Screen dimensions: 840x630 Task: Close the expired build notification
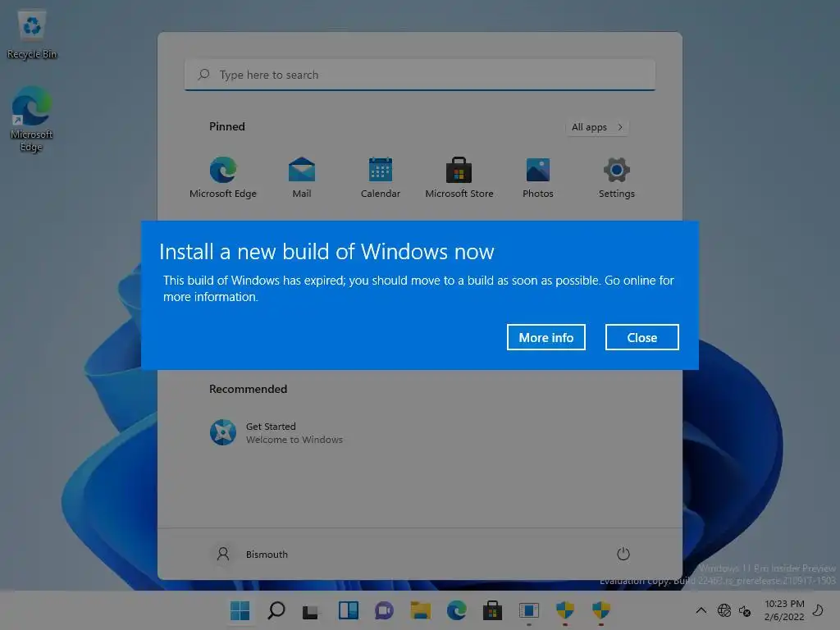click(641, 337)
